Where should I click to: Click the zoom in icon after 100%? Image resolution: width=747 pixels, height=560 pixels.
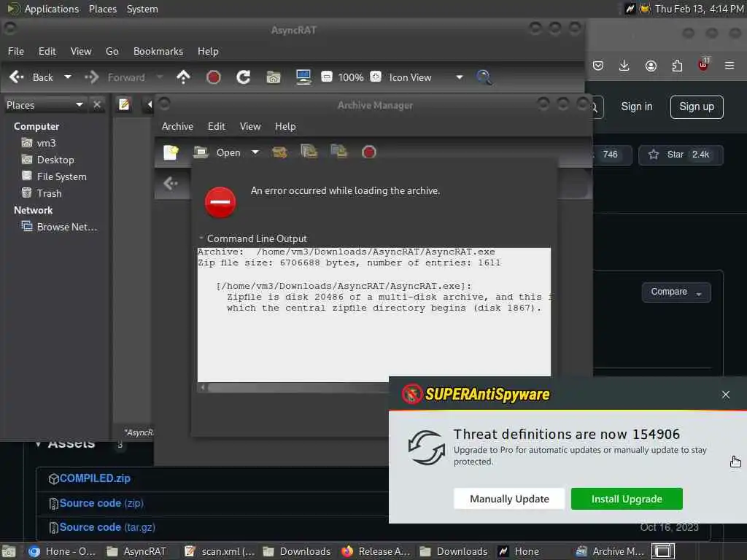click(x=376, y=77)
